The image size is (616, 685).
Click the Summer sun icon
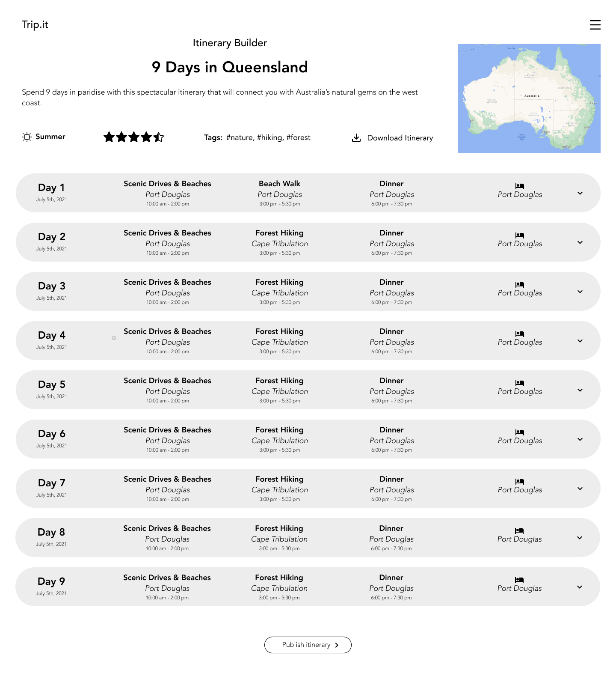pos(27,137)
